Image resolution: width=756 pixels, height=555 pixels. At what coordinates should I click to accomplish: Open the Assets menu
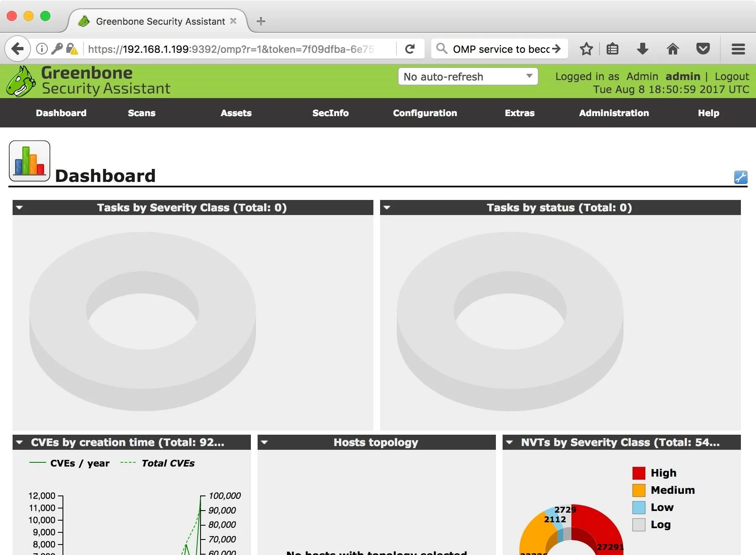[x=236, y=113]
